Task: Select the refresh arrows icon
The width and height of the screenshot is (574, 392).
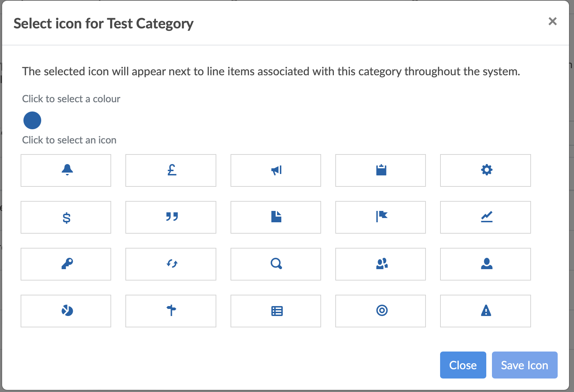Action: [171, 264]
